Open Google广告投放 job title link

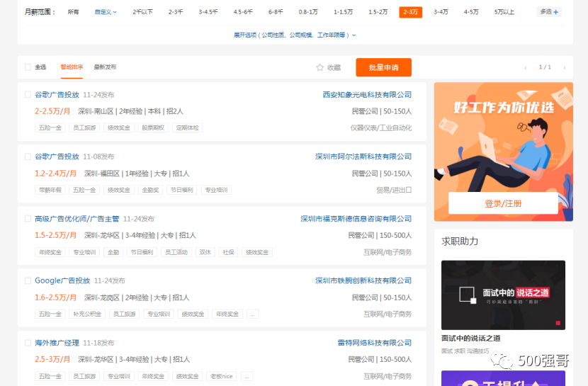(x=62, y=280)
